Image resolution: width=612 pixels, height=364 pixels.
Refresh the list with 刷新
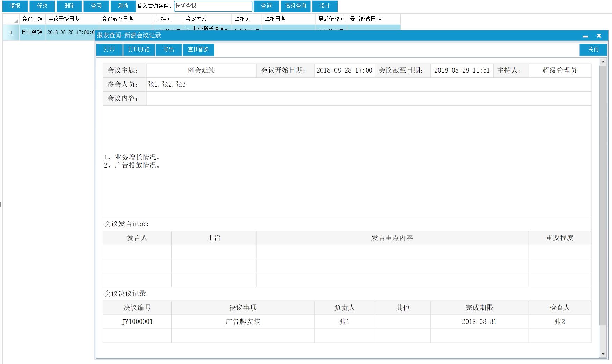(123, 6)
